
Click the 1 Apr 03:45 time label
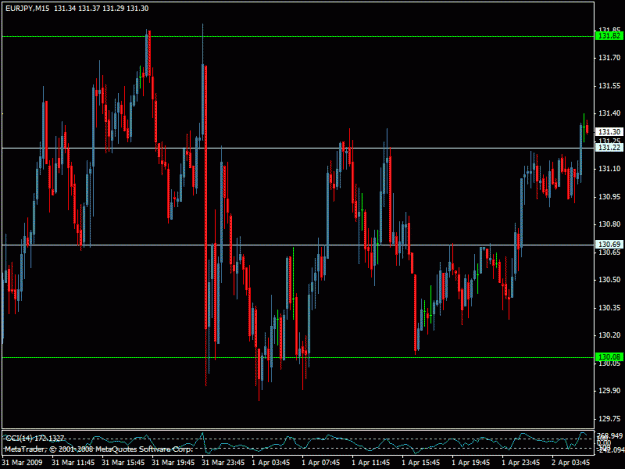(x=271, y=463)
